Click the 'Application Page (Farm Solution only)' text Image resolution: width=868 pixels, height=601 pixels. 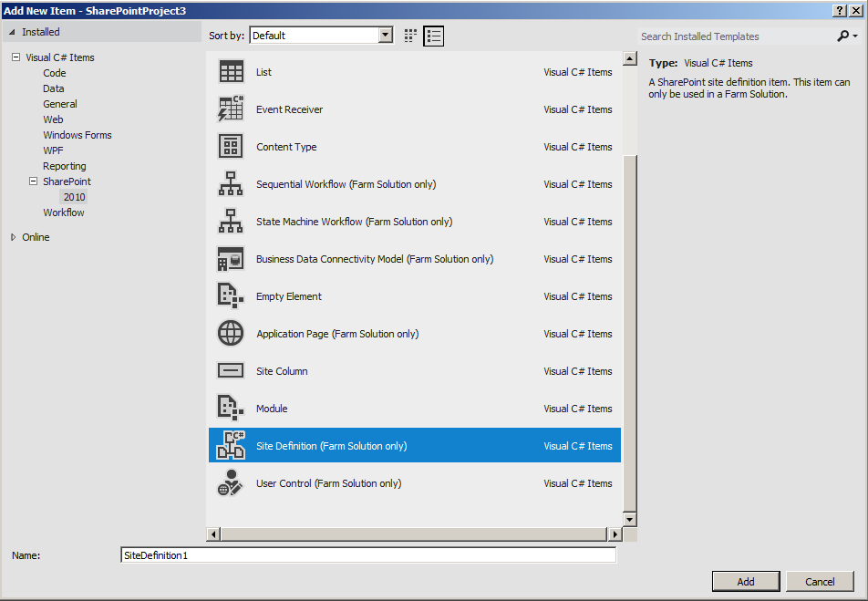pyautogui.click(x=337, y=334)
